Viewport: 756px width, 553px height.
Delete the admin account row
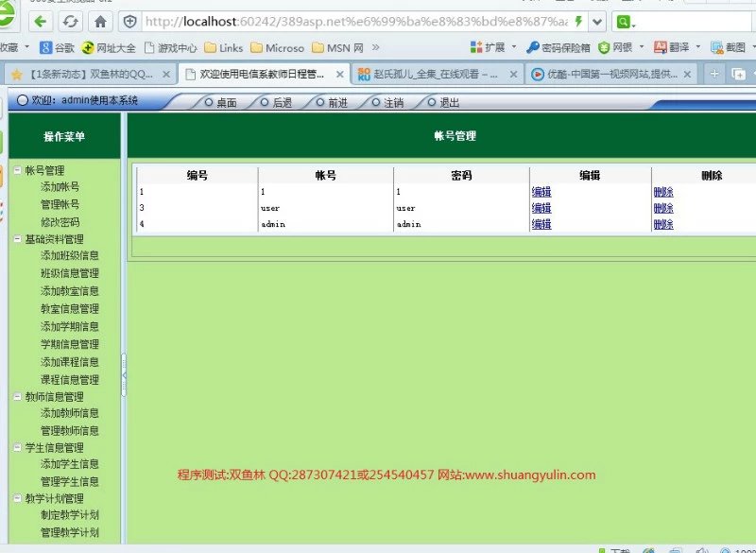coord(663,224)
